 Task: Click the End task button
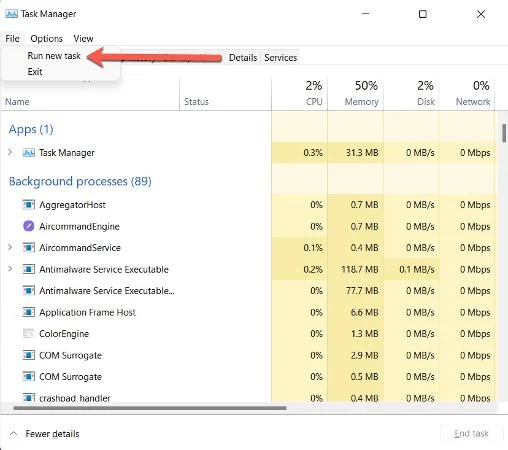point(471,433)
